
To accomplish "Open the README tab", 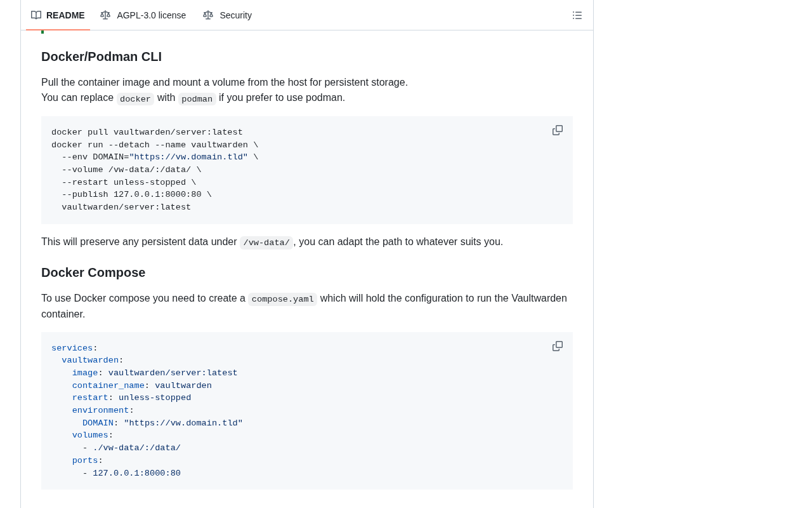I will pyautogui.click(x=58, y=15).
